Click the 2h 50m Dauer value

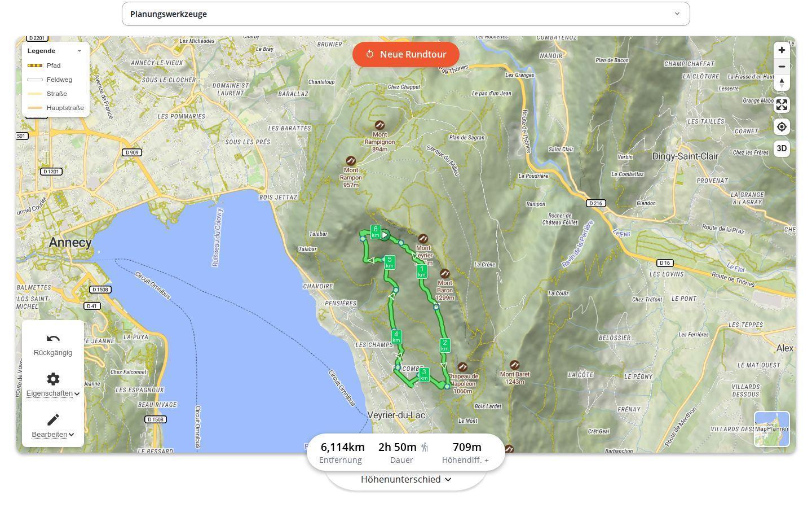398,447
